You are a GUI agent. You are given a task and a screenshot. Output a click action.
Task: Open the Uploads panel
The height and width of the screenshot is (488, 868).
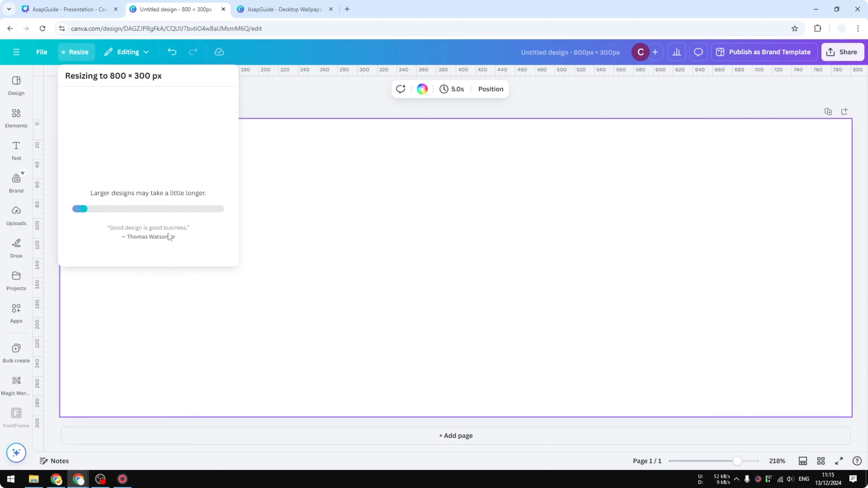pyautogui.click(x=16, y=215)
